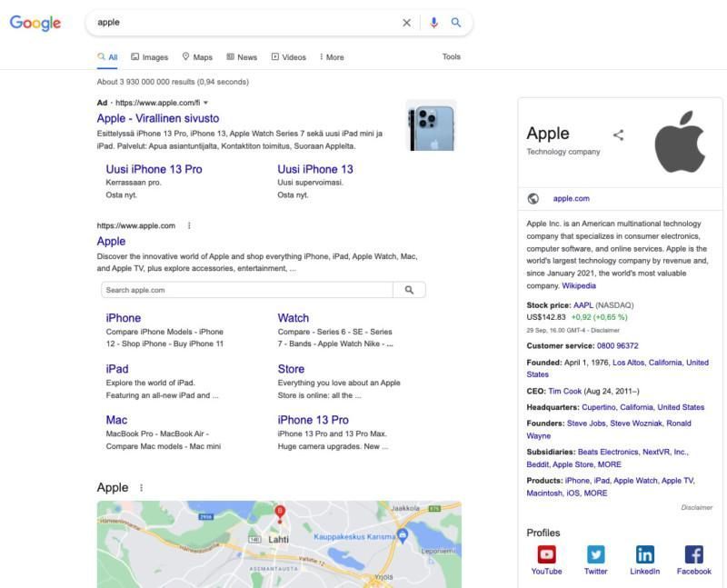The image size is (727, 588).
Task: Switch to the Images tab
Action: click(149, 57)
